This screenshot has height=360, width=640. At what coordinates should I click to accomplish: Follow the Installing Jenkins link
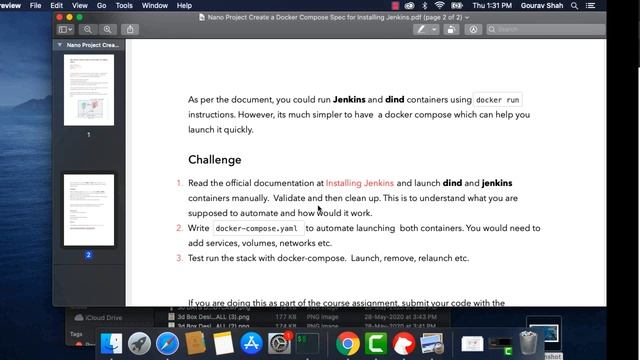tap(360, 183)
